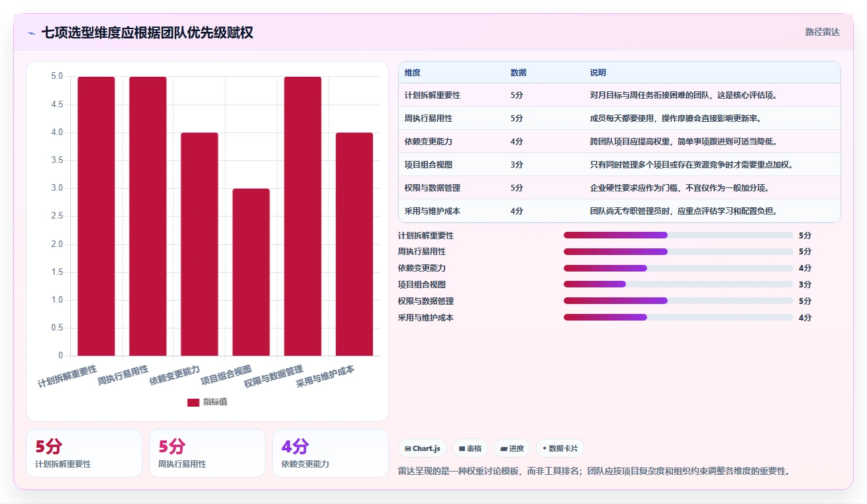The width and height of the screenshot is (867, 504).
Task: Click the 项目组合视图 progress bar
Action: 678,284
